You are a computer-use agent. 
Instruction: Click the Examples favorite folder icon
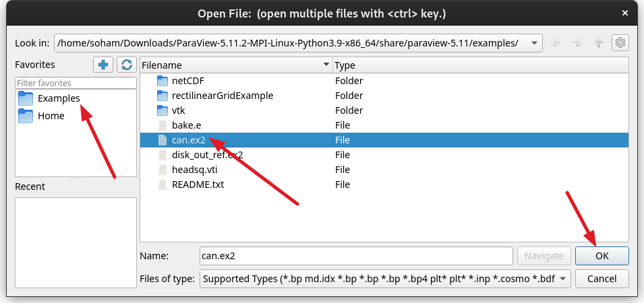(x=26, y=98)
